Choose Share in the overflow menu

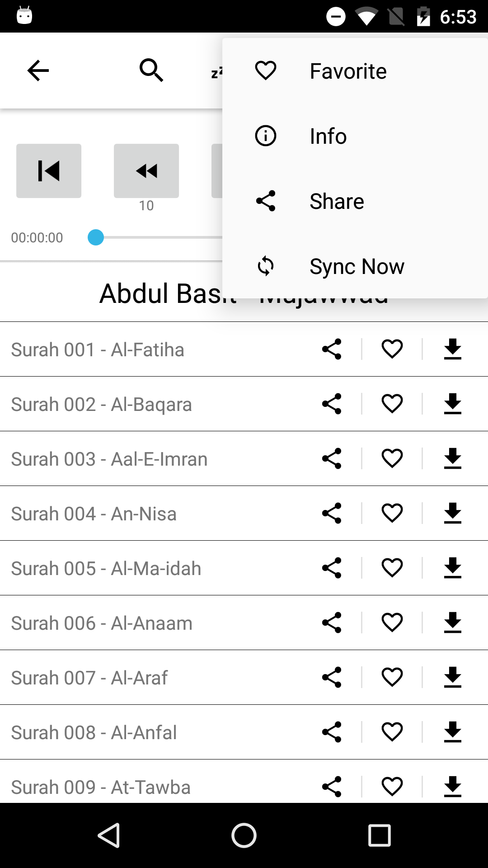(x=337, y=201)
